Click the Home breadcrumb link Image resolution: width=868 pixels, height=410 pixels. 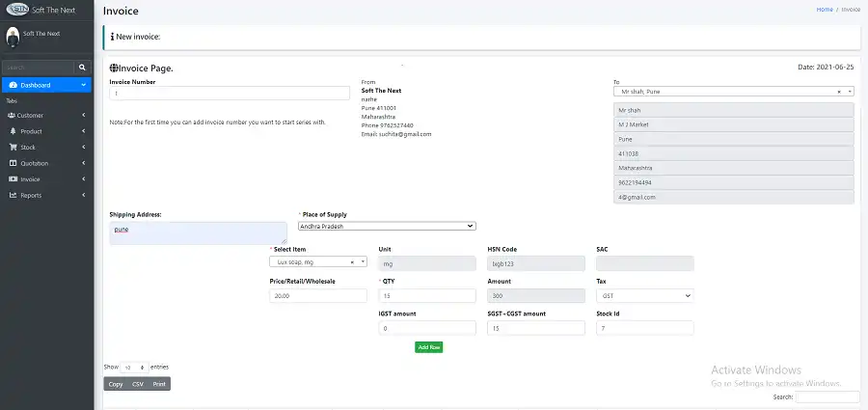click(824, 9)
